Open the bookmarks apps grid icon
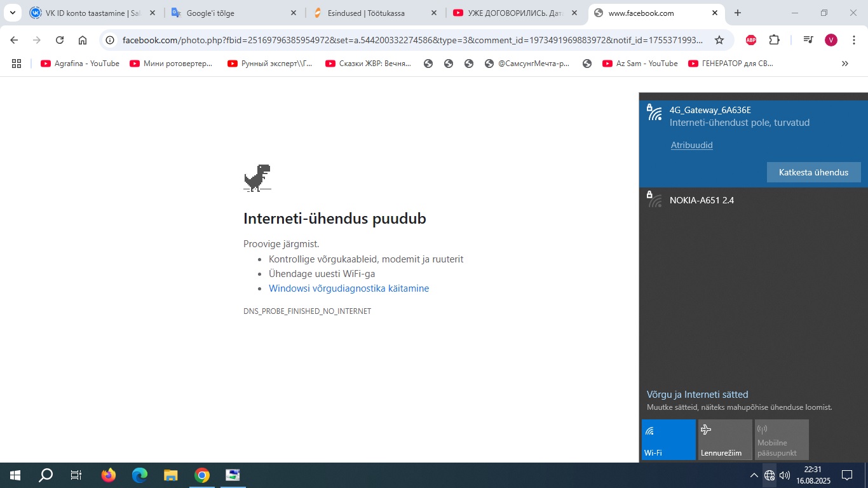The image size is (868, 488). click(x=17, y=64)
